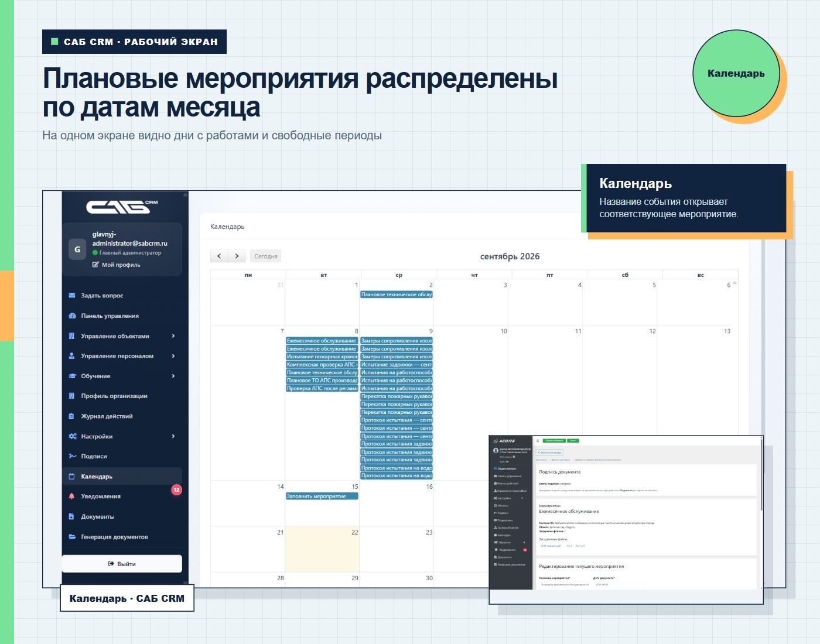Click the second green button in the АСОПБ toolbar
820x644 pixels.
pos(573,441)
